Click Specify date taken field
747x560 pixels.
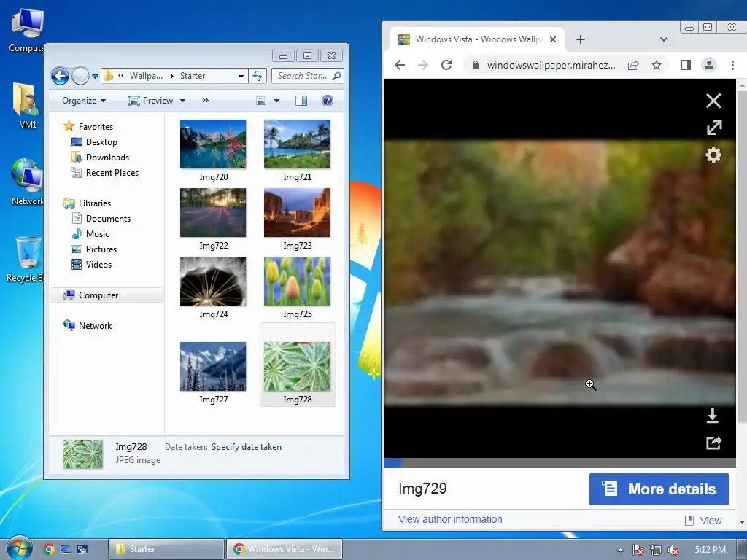point(247,447)
